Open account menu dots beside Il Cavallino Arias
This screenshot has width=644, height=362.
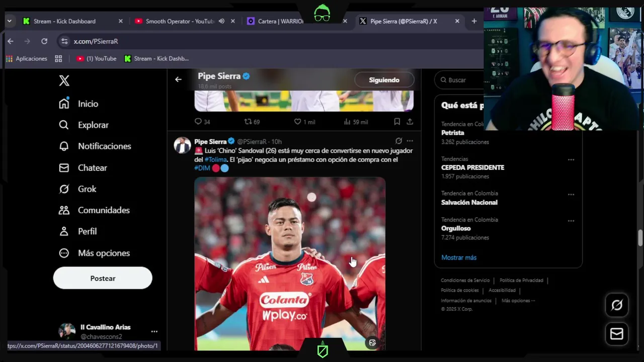point(154,331)
